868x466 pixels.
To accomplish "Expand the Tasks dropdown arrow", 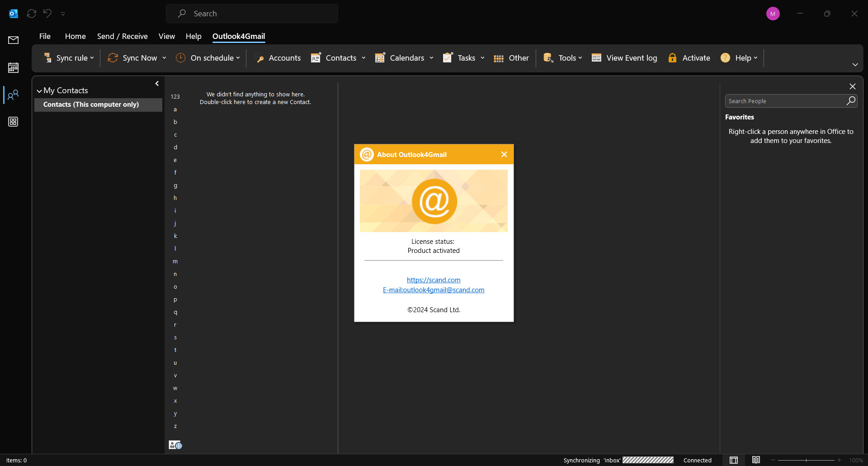I will [x=482, y=58].
